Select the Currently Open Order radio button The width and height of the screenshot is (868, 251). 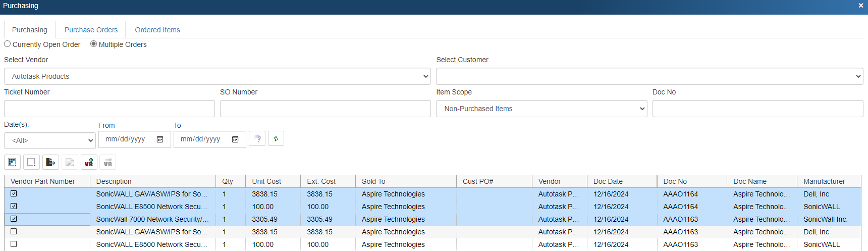pos(8,44)
